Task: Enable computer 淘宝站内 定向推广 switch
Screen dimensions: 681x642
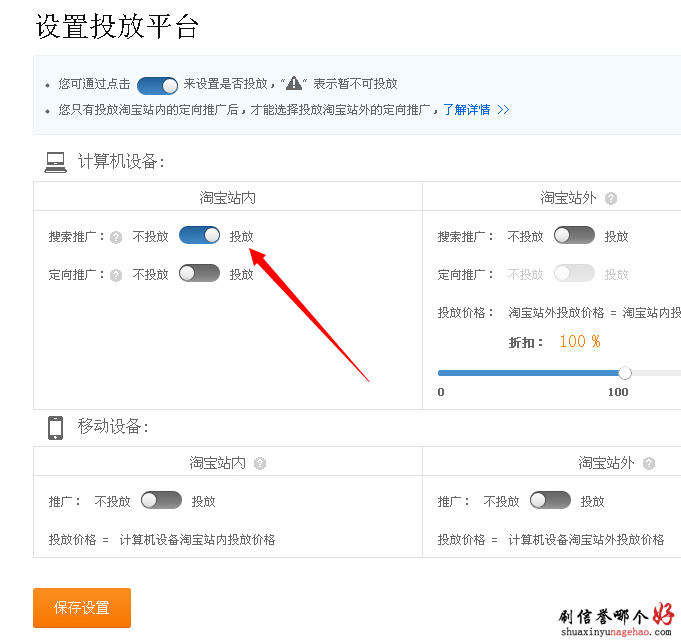Action: pos(199,273)
